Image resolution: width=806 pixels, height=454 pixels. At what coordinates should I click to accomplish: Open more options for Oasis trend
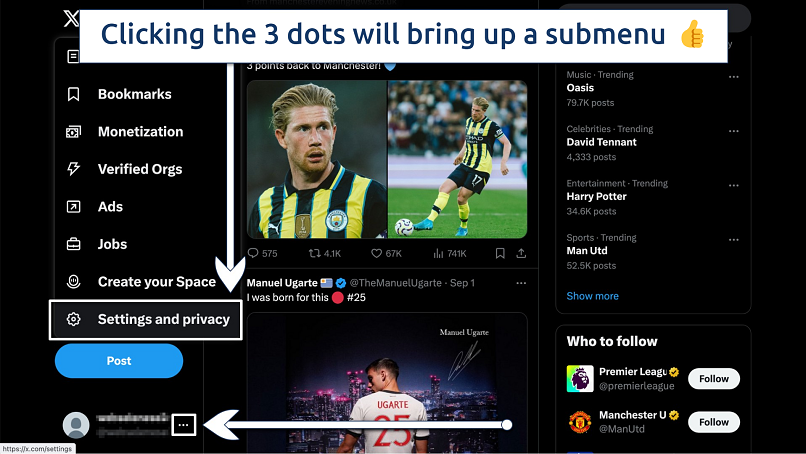tap(734, 77)
